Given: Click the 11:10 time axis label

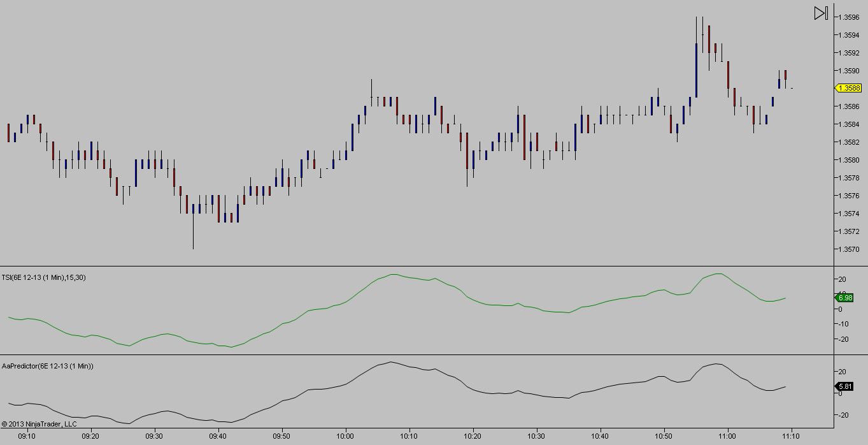Looking at the screenshot, I should [x=791, y=436].
